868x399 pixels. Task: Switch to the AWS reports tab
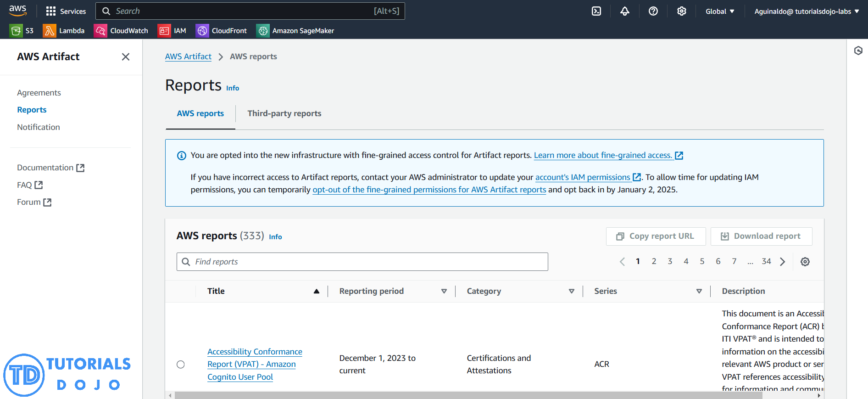click(200, 113)
